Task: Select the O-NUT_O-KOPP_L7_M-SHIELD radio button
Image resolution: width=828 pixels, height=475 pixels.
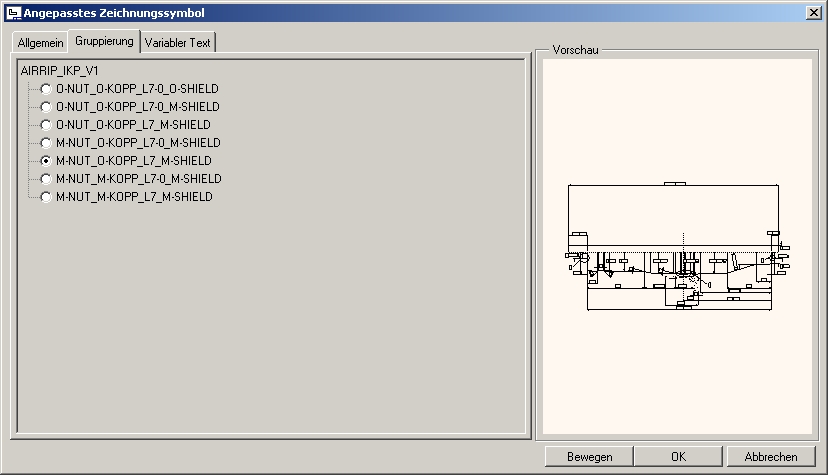Action: tap(46, 125)
